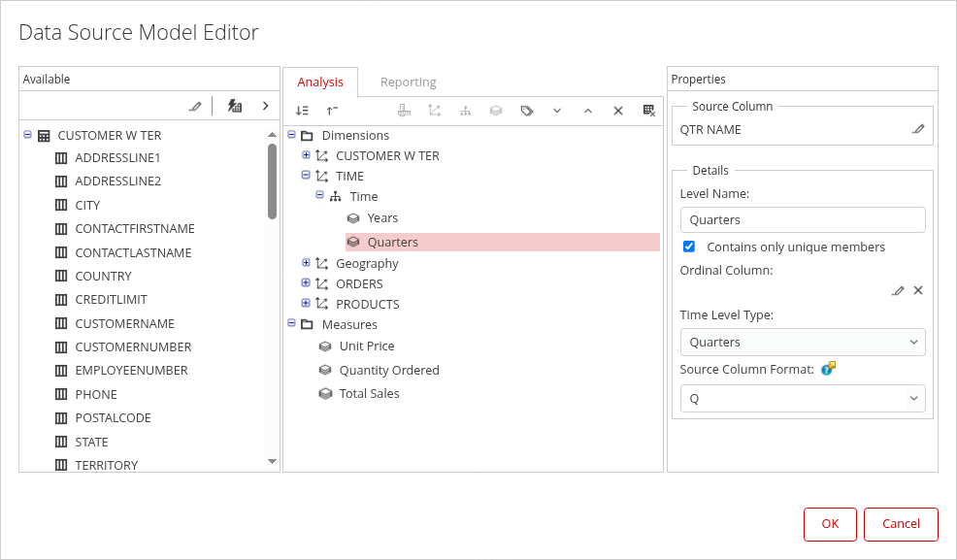
Task: Move selected item up with chevron
Action: [x=587, y=111]
